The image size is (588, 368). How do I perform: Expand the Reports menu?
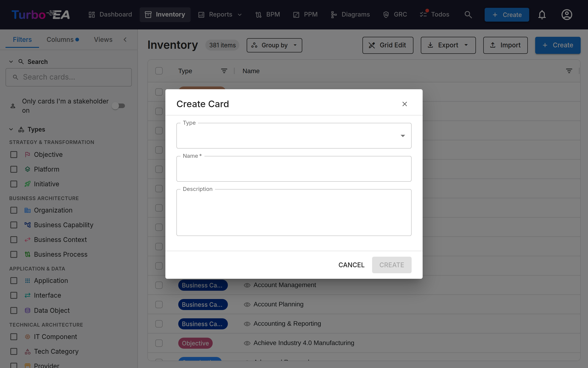coord(220,14)
